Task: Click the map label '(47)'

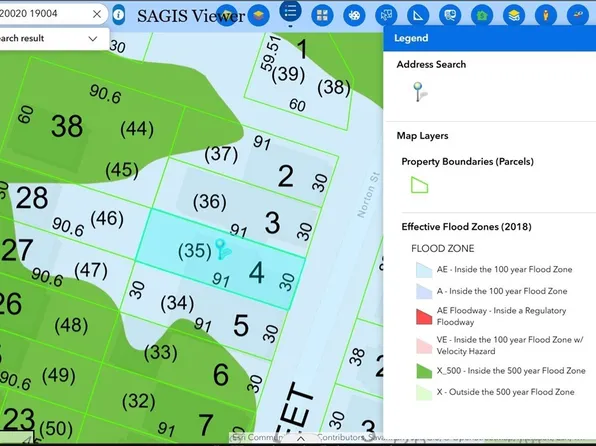Action: point(91,270)
